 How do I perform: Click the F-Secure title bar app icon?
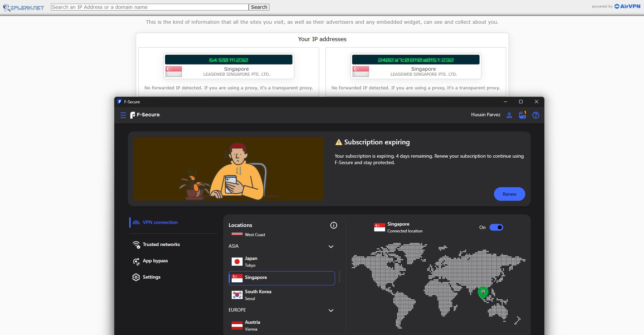coord(120,102)
